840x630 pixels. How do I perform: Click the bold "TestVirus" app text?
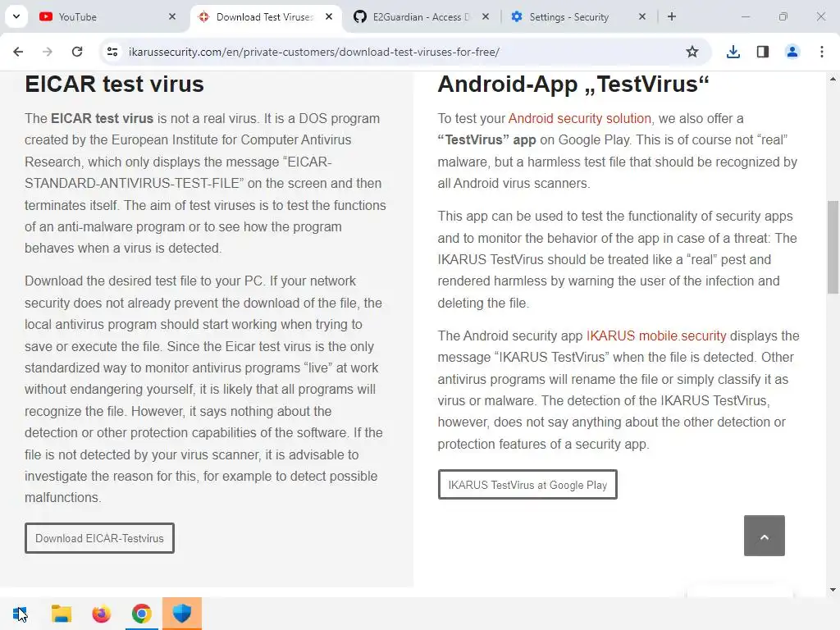486,139
